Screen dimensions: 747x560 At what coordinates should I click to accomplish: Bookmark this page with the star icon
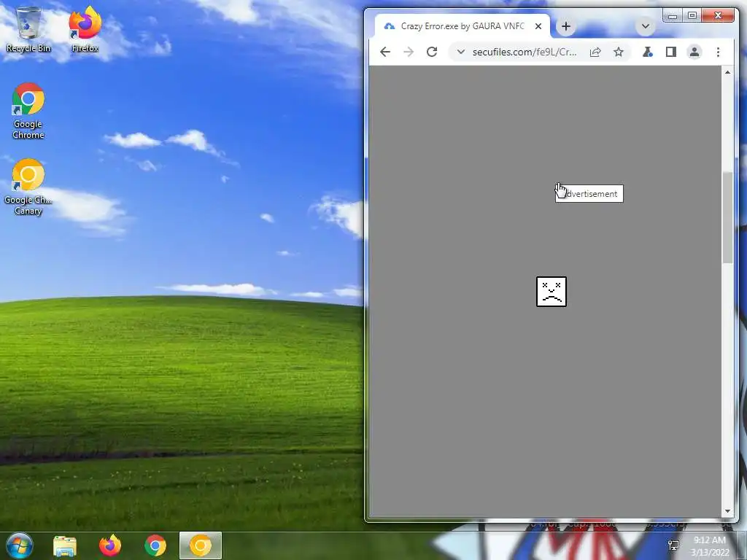pyautogui.click(x=619, y=52)
